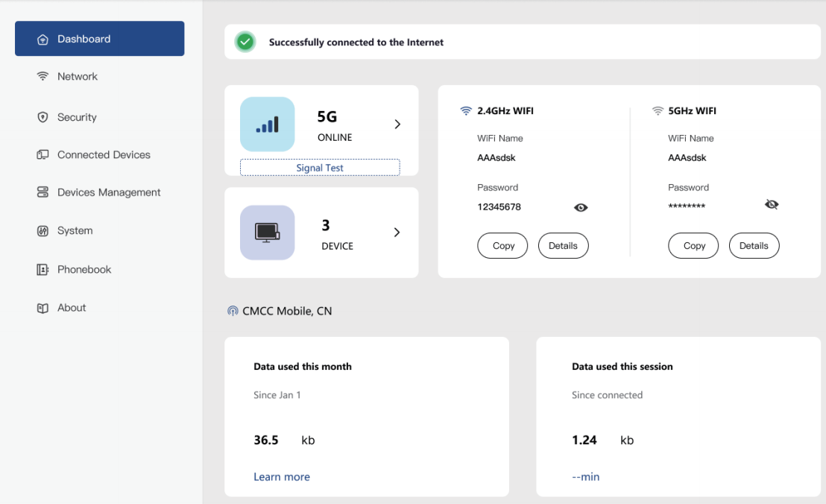The height and width of the screenshot is (504, 826).
Task: Run the Signal Test
Action: click(x=320, y=168)
